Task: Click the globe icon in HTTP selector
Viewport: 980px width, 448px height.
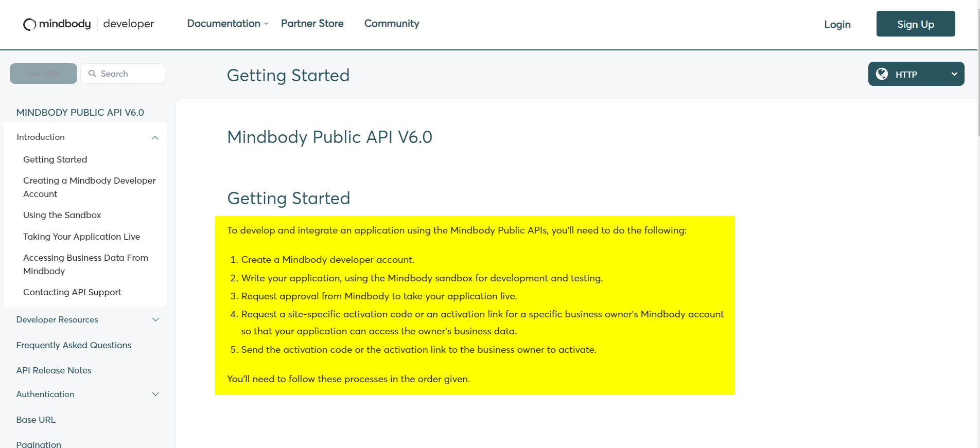Action: click(882, 74)
